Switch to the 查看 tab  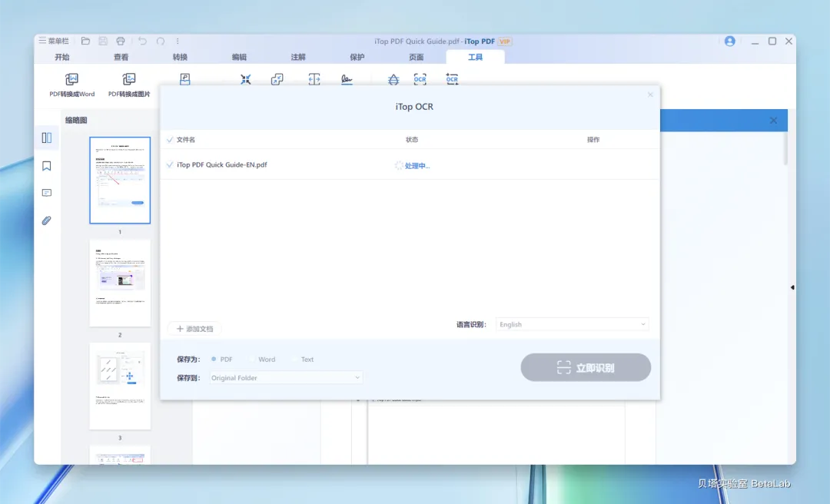click(x=121, y=57)
